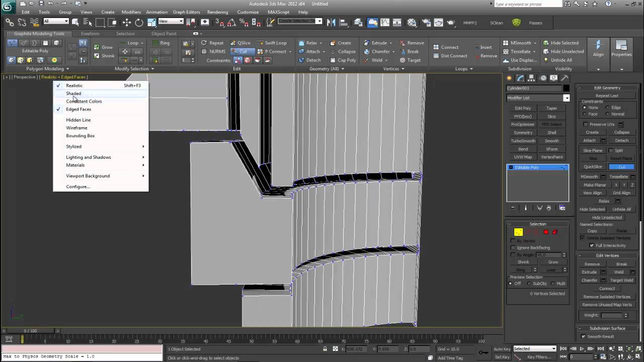Open the All selection filter dropdown
This screenshot has height=362, width=644.
(x=56, y=21)
